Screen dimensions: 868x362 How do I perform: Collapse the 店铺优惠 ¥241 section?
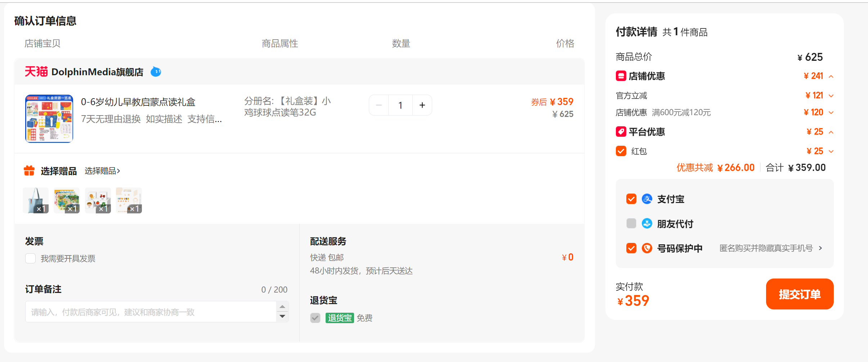(x=831, y=76)
